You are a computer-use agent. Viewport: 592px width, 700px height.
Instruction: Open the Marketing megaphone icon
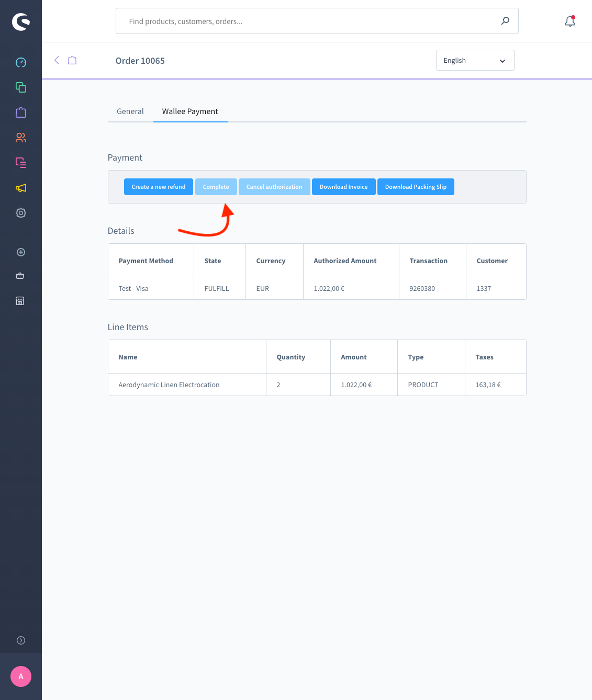coord(21,188)
